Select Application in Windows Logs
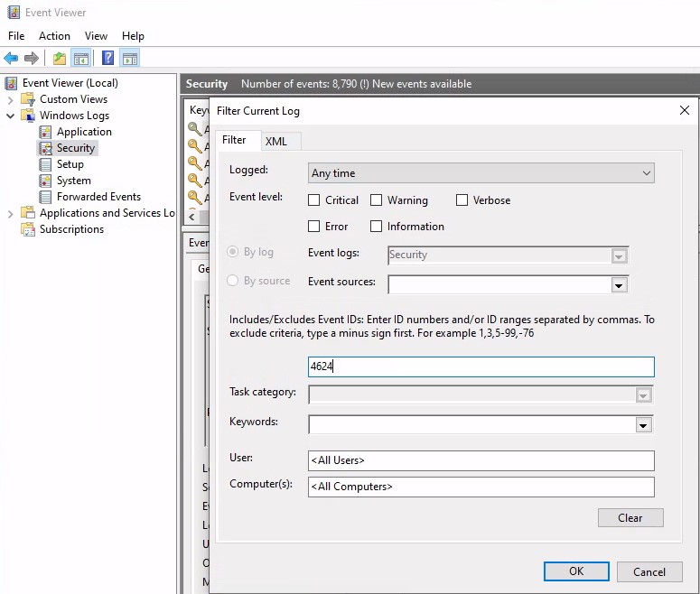Screen dimensions: 700x594 [x=84, y=132]
